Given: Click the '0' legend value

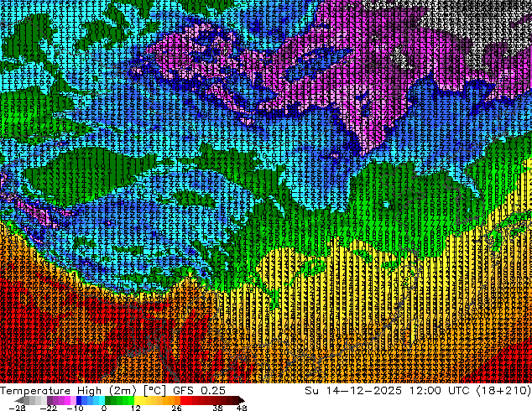Looking at the screenshot, I should pos(104,408).
